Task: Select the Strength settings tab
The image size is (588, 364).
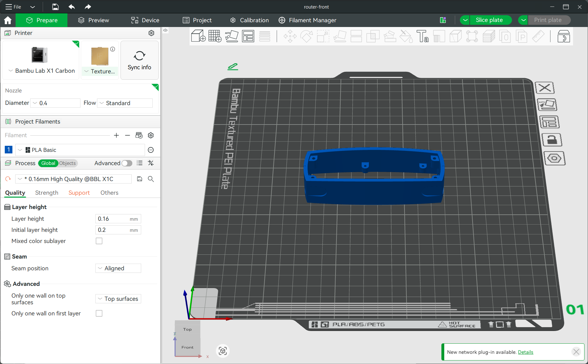Action: (x=47, y=193)
